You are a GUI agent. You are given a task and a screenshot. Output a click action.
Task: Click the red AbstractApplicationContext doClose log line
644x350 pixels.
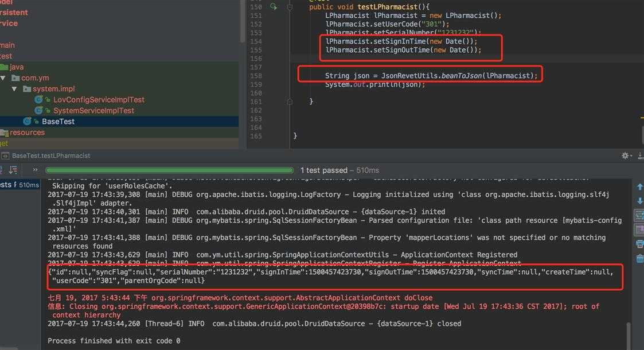click(240, 298)
